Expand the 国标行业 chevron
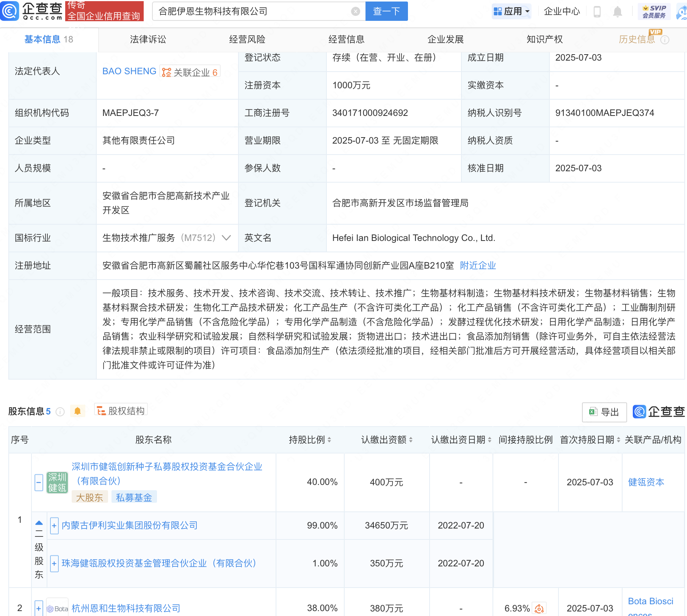 pos(226,238)
